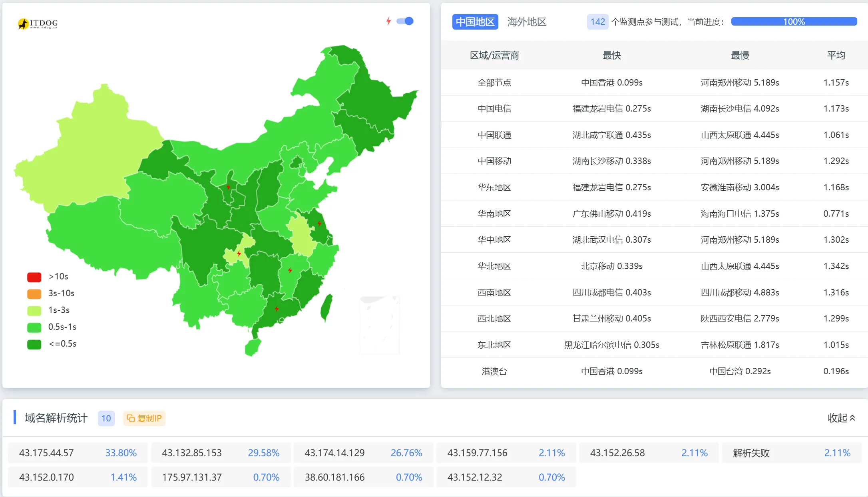Image resolution: width=868 pixels, height=497 pixels.
Task: Click the lightning marker in Jiangsu
Action: 319,223
